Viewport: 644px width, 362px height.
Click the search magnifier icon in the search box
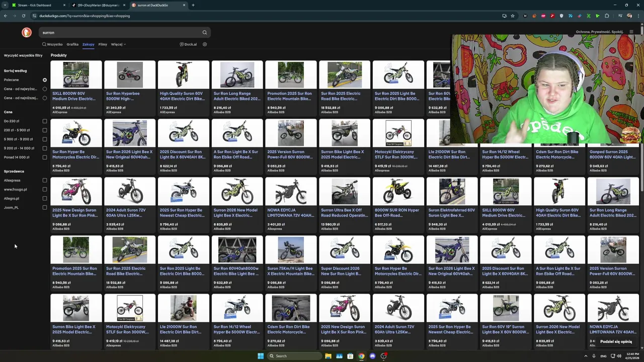pos(205,32)
